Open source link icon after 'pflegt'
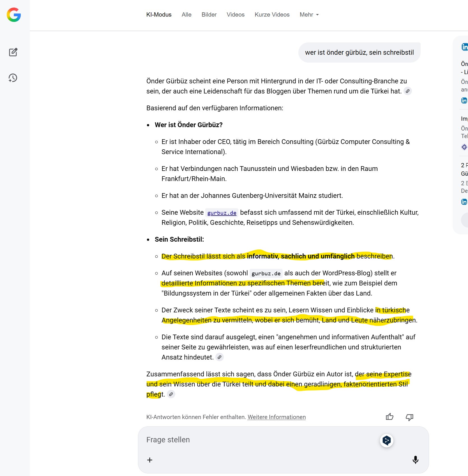The height and width of the screenshot is (476, 468). 171,394
